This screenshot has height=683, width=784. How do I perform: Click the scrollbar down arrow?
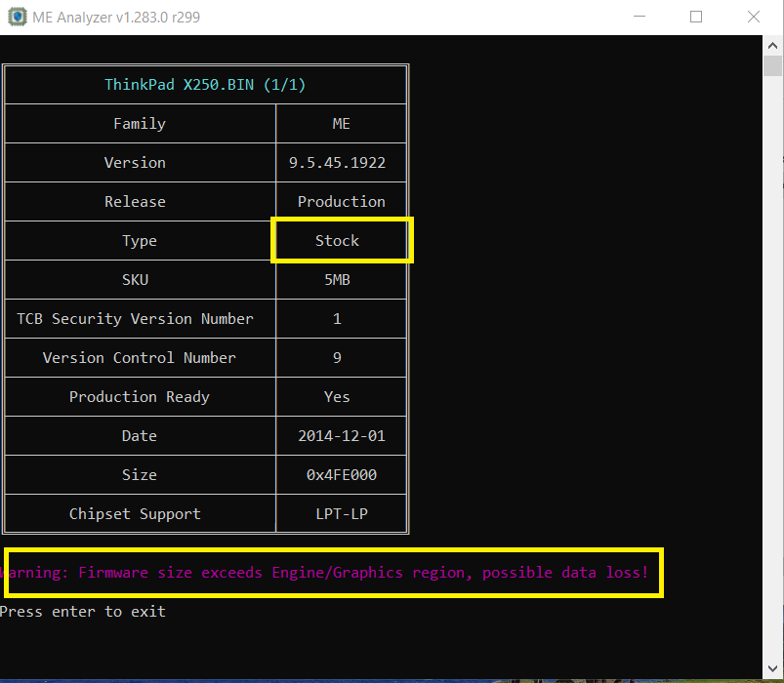point(772,668)
